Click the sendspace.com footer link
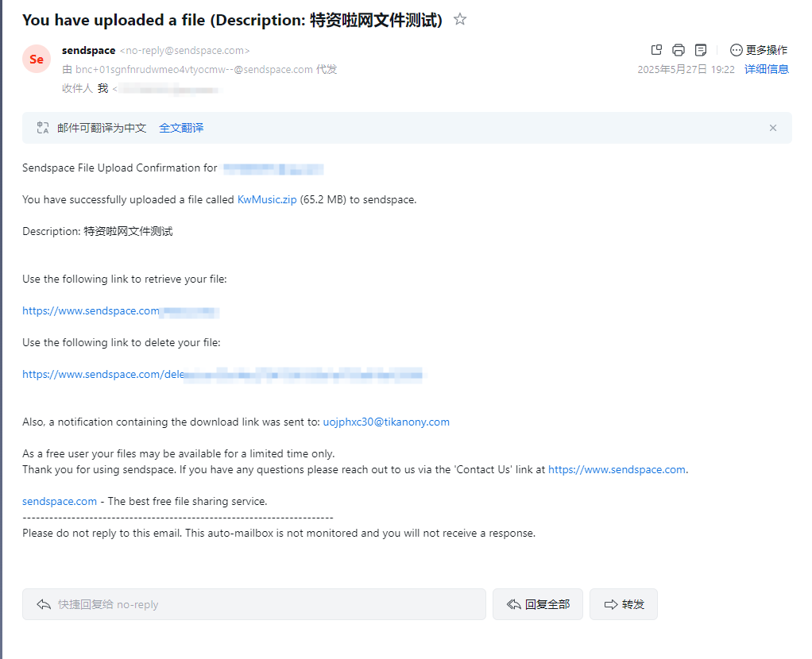Screen dimensions: 812x659 coord(60,501)
